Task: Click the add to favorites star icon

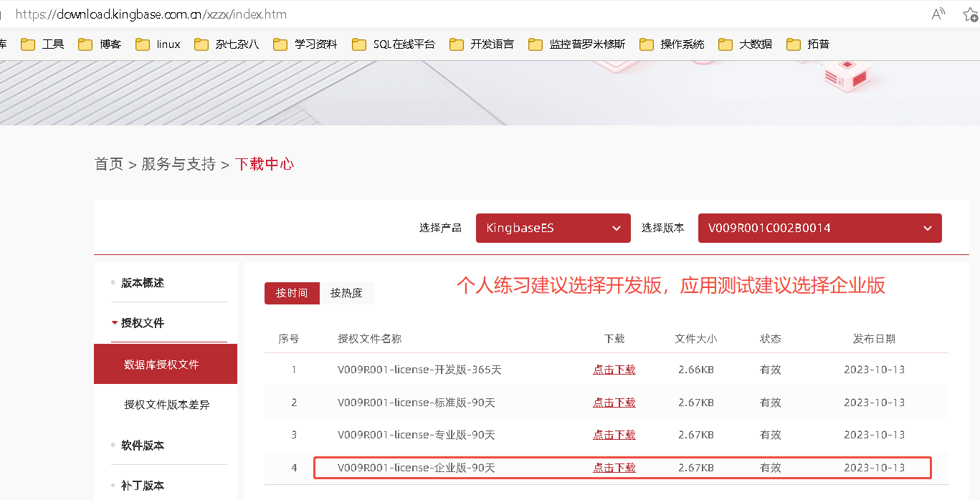Action: (970, 14)
